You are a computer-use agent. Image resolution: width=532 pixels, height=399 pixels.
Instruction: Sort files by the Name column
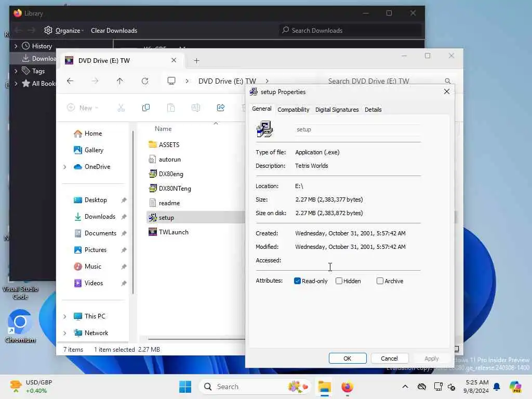point(163,129)
